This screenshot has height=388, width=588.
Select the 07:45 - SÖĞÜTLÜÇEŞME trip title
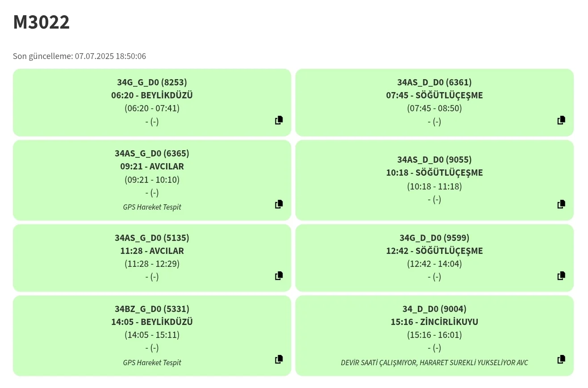click(x=434, y=95)
